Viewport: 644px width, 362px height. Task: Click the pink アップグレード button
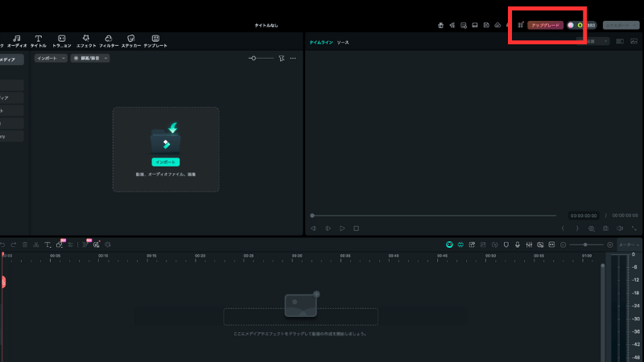pyautogui.click(x=545, y=25)
